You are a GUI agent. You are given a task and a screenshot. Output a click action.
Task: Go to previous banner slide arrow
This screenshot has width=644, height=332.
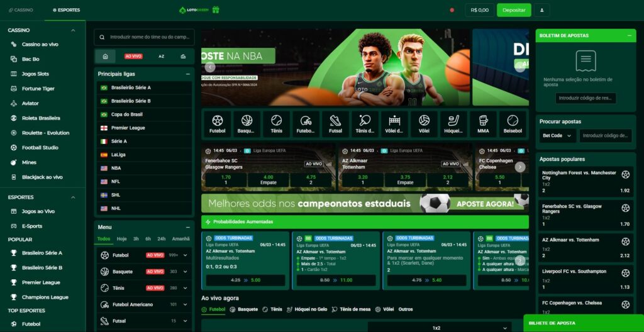coord(210,67)
